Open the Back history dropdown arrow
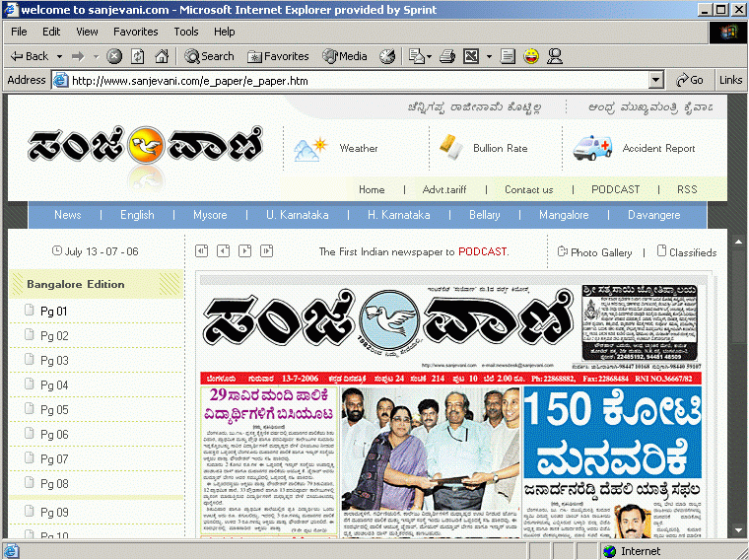749x560 pixels. pyautogui.click(x=59, y=56)
